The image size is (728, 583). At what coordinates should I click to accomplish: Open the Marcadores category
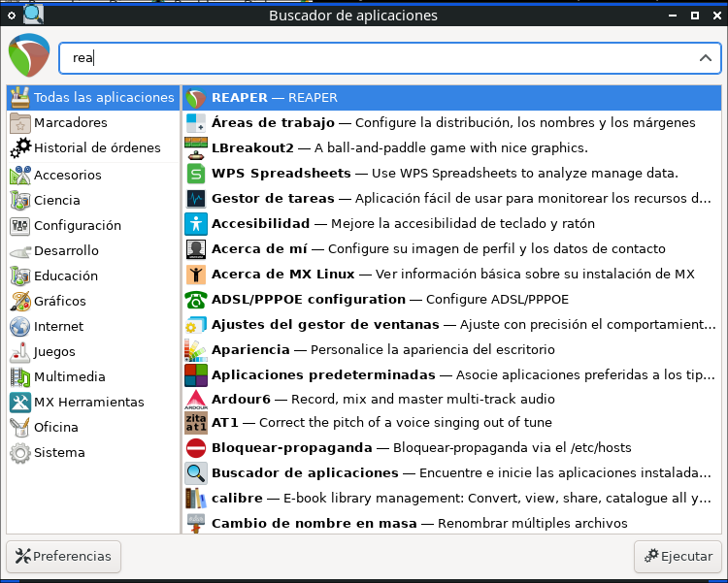[x=93, y=123]
